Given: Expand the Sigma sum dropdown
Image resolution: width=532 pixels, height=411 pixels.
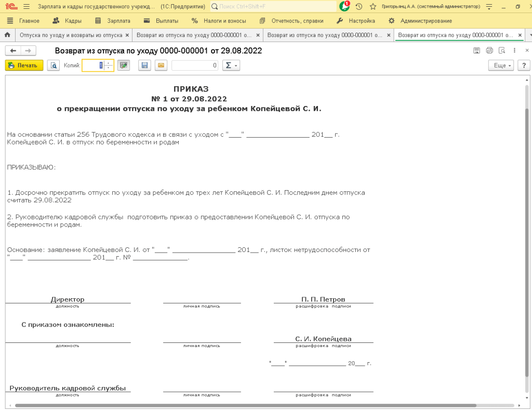Looking at the screenshot, I should (x=231, y=65).
